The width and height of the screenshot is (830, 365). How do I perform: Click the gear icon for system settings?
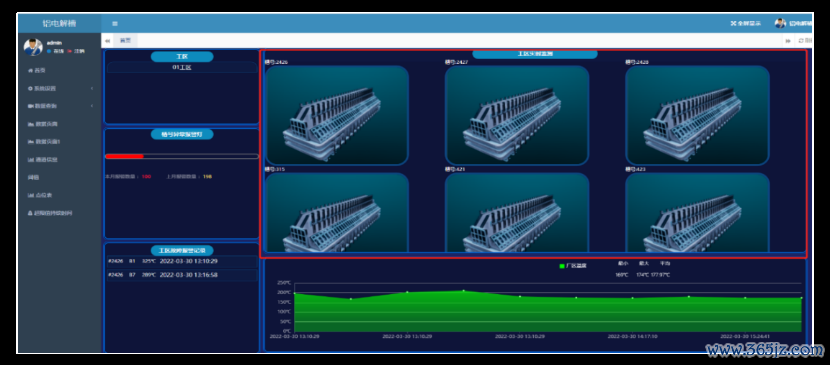pos(30,88)
